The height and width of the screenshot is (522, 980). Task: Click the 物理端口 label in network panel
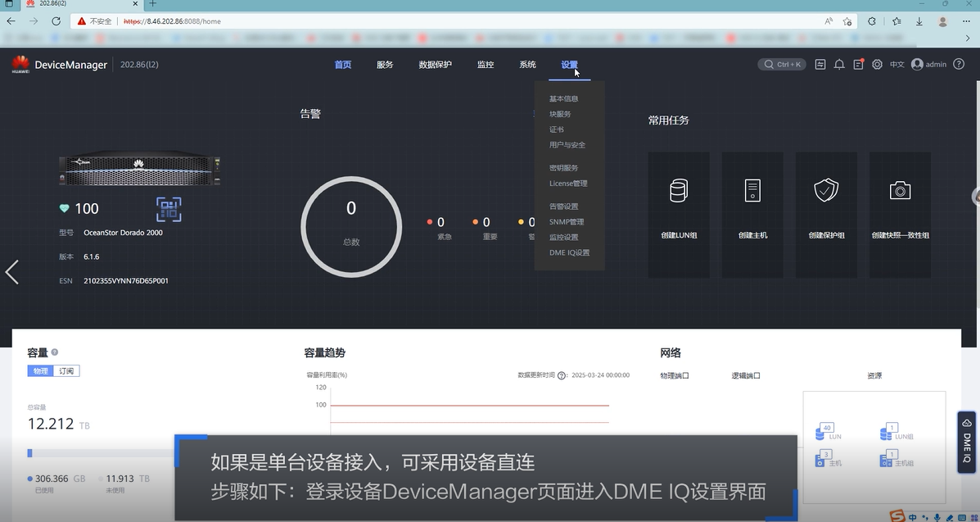point(675,375)
